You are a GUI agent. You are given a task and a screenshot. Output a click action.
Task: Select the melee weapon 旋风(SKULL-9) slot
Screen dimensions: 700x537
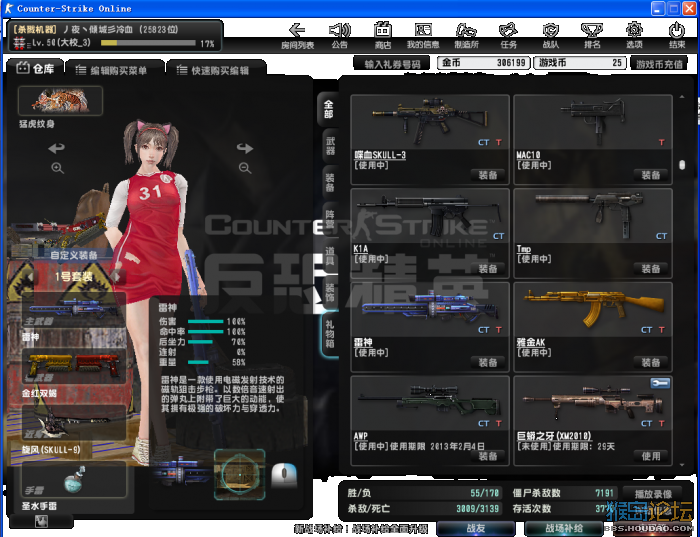(74, 422)
